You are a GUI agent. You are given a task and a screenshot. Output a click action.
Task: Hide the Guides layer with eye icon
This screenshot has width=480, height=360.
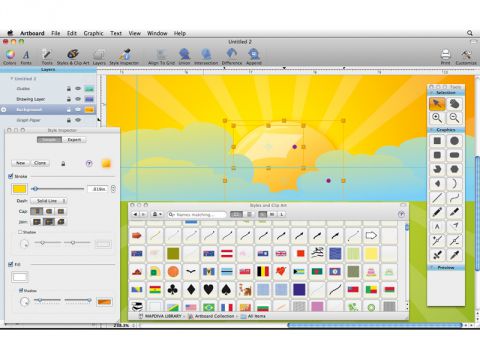coord(78,89)
